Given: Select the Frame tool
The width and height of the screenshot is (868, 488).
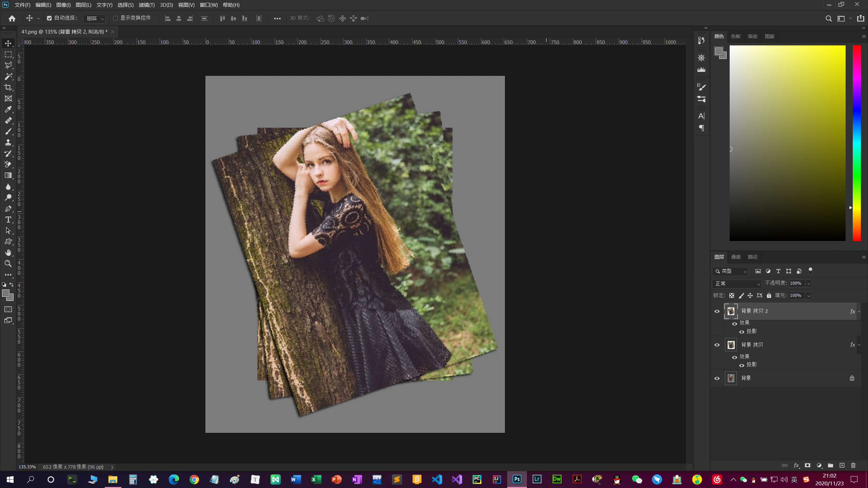Looking at the screenshot, I should (8, 99).
